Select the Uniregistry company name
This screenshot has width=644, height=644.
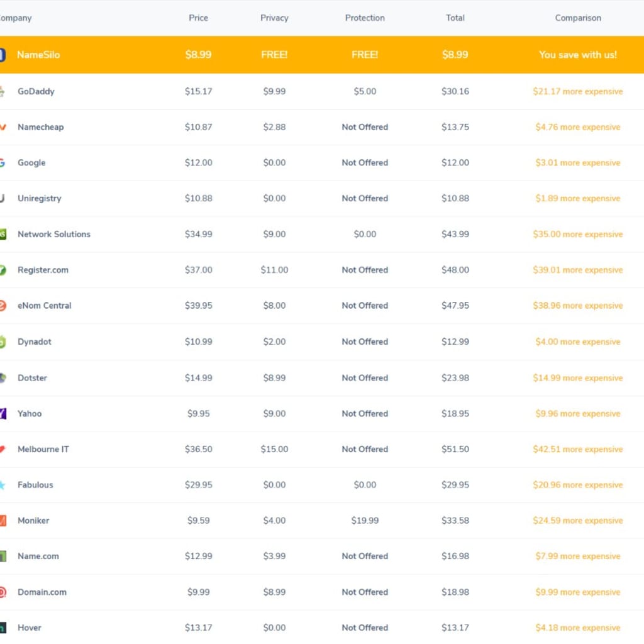[x=40, y=198]
